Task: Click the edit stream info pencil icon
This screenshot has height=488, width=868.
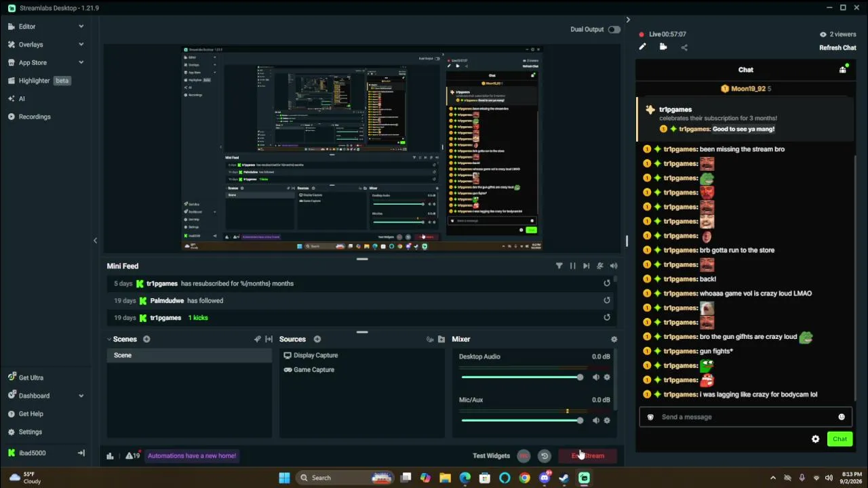Action: [x=642, y=47]
